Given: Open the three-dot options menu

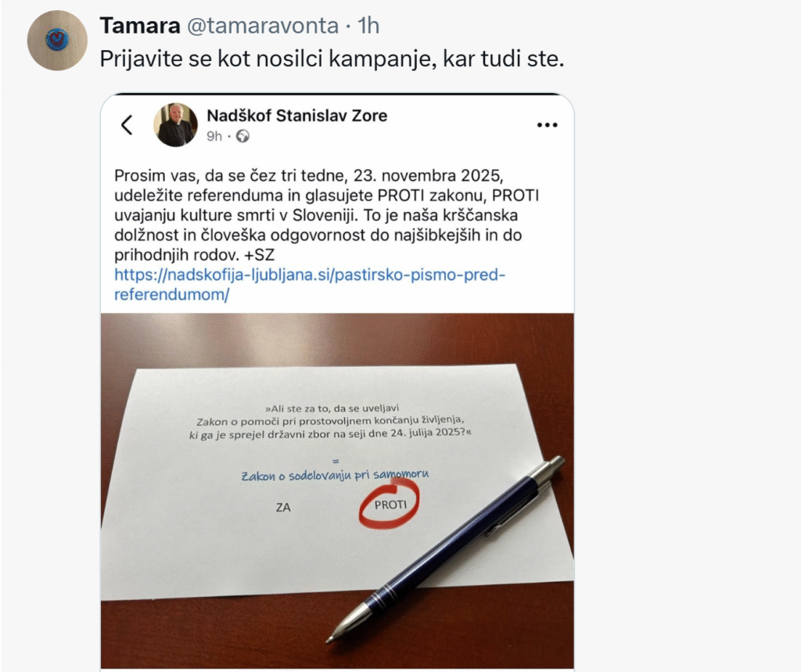Looking at the screenshot, I should 547,124.
